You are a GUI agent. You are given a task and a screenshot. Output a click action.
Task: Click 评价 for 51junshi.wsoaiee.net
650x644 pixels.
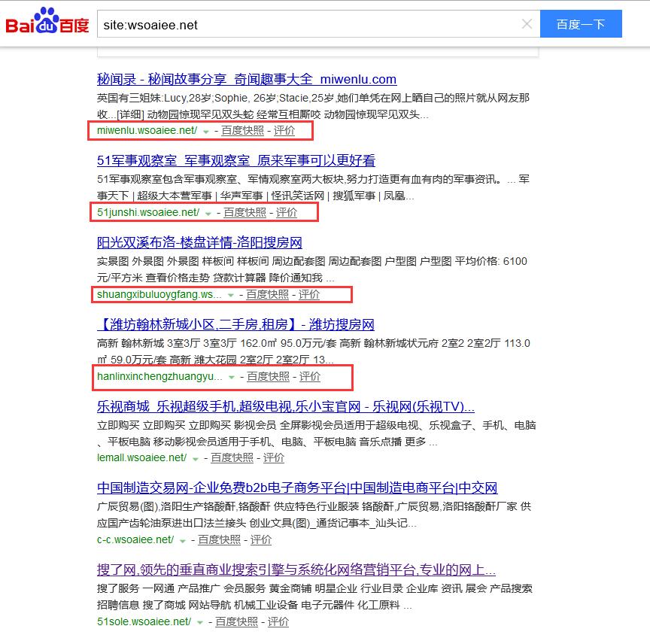pos(287,212)
